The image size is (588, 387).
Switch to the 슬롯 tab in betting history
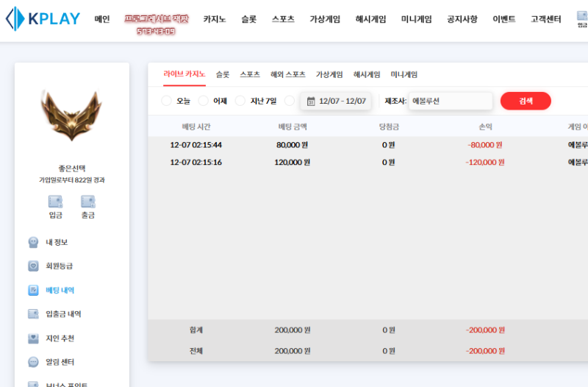(223, 74)
